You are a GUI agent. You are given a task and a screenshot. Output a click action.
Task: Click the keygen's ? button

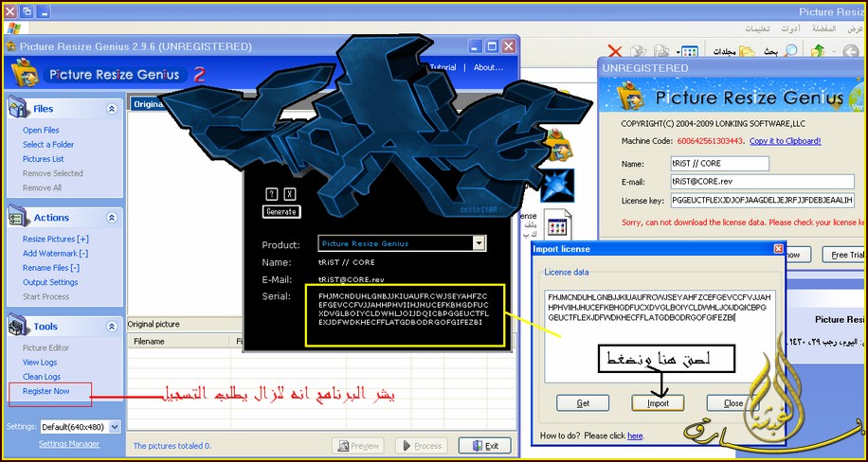(x=271, y=194)
